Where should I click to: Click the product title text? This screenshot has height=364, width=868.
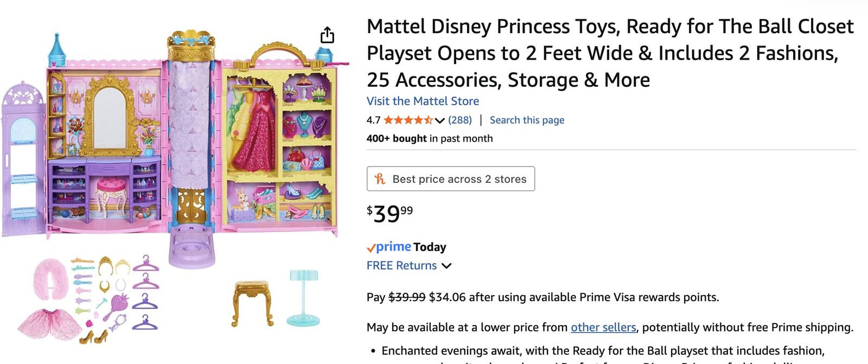610,53
